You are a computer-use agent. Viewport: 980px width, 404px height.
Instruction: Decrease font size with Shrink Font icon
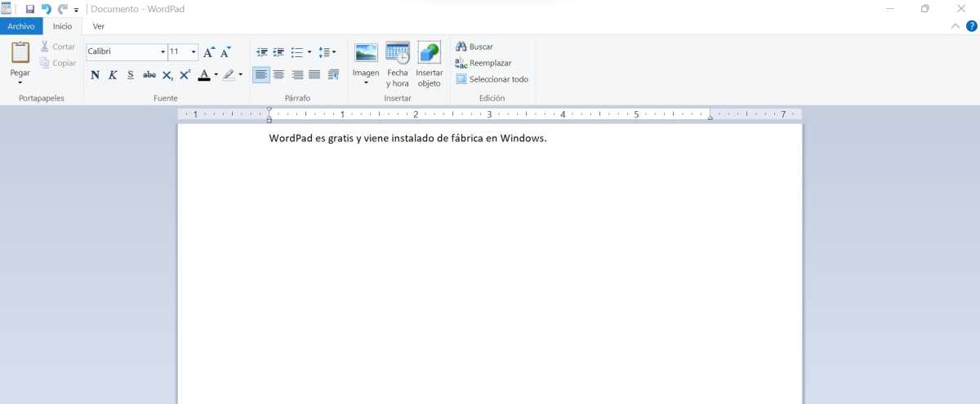click(x=225, y=52)
